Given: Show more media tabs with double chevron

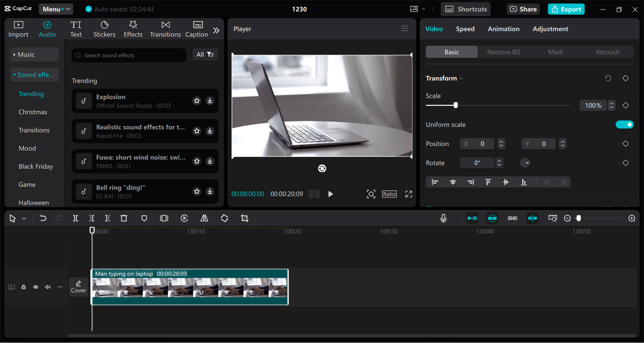Looking at the screenshot, I should (216, 30).
